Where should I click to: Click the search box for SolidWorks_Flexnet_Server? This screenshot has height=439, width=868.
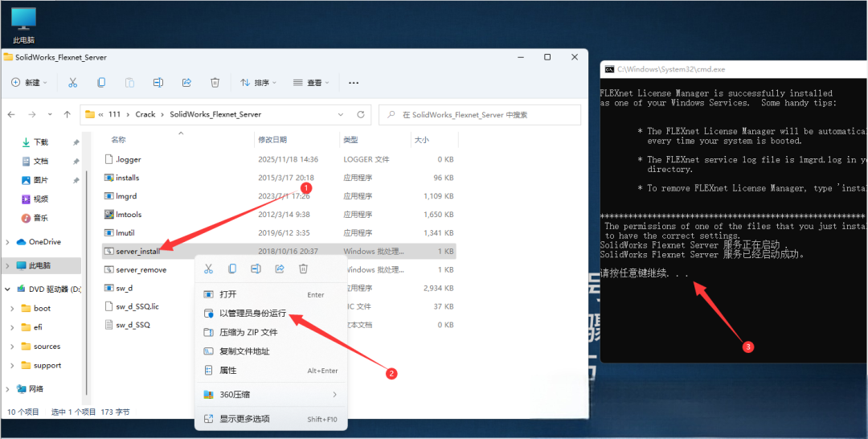click(479, 115)
